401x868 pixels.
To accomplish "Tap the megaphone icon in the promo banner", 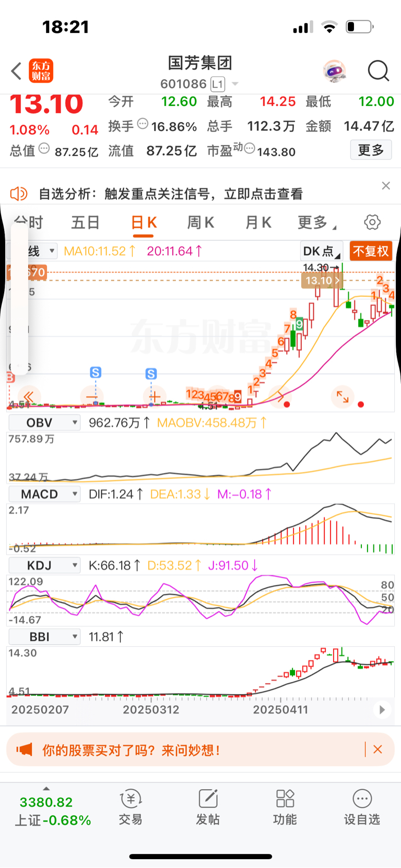I will point(24,750).
